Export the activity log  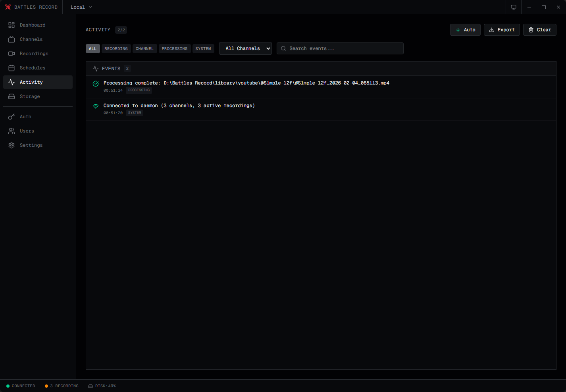click(501, 29)
